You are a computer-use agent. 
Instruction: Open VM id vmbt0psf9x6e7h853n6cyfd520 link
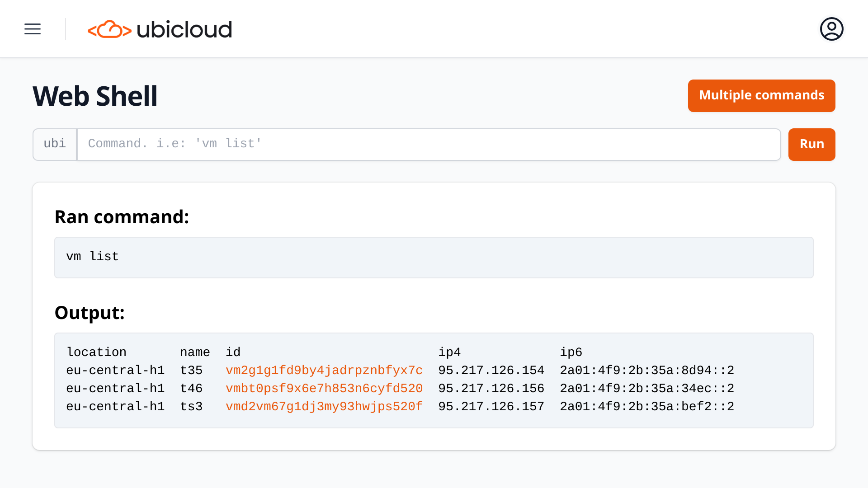coord(324,389)
